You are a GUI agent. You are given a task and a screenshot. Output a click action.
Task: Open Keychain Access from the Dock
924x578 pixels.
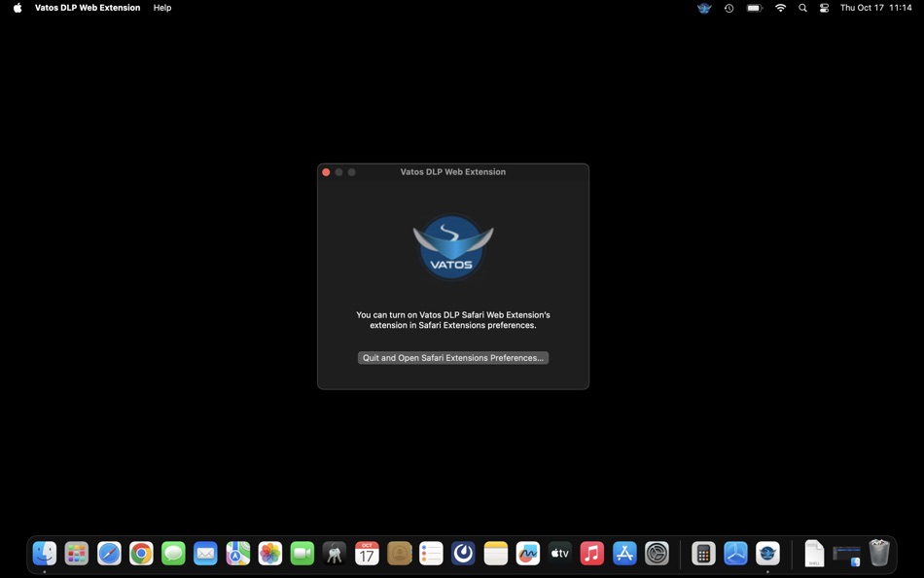click(335, 554)
